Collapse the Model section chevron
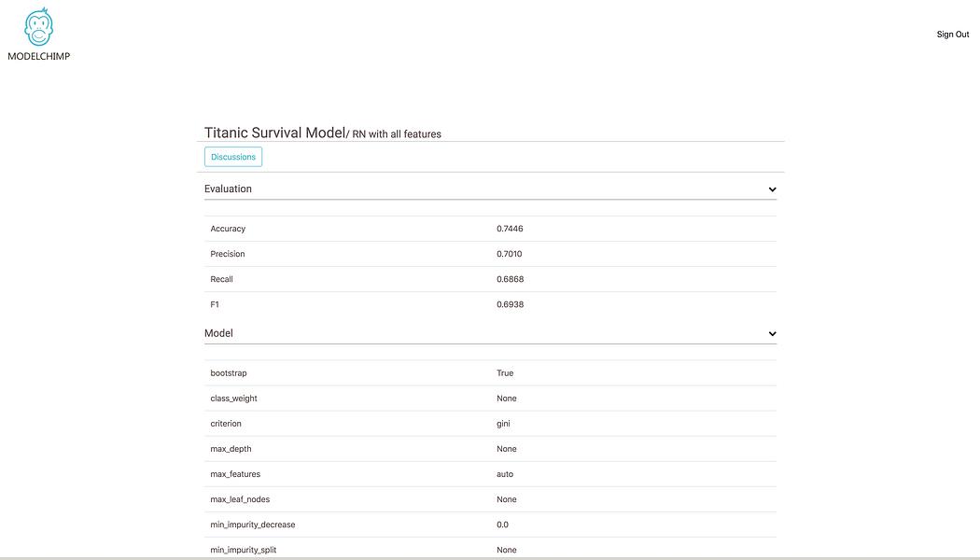 click(x=772, y=334)
